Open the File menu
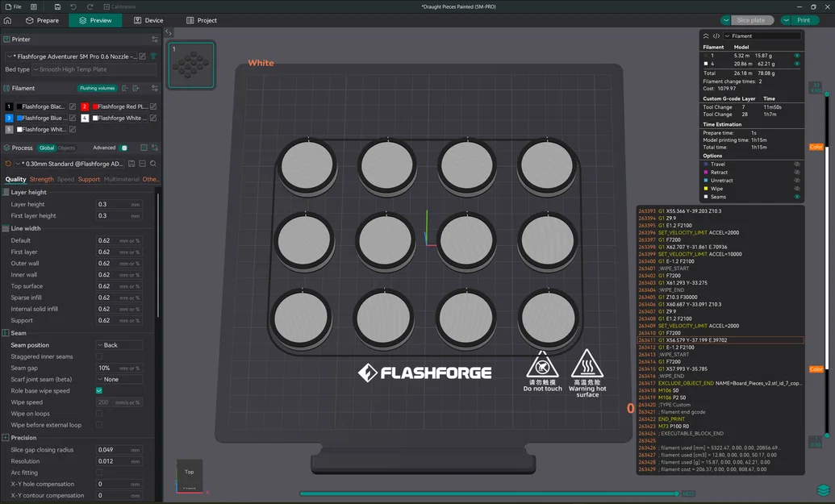 (x=14, y=7)
